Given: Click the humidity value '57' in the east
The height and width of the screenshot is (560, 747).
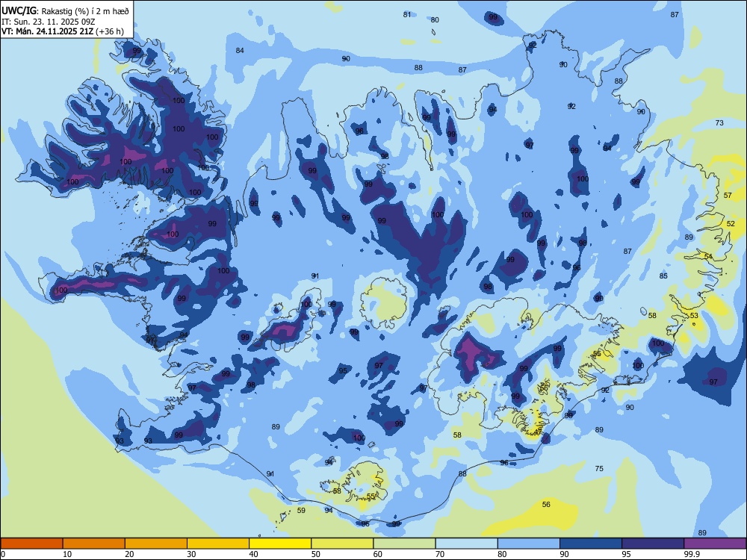Looking at the screenshot, I should click(728, 195).
